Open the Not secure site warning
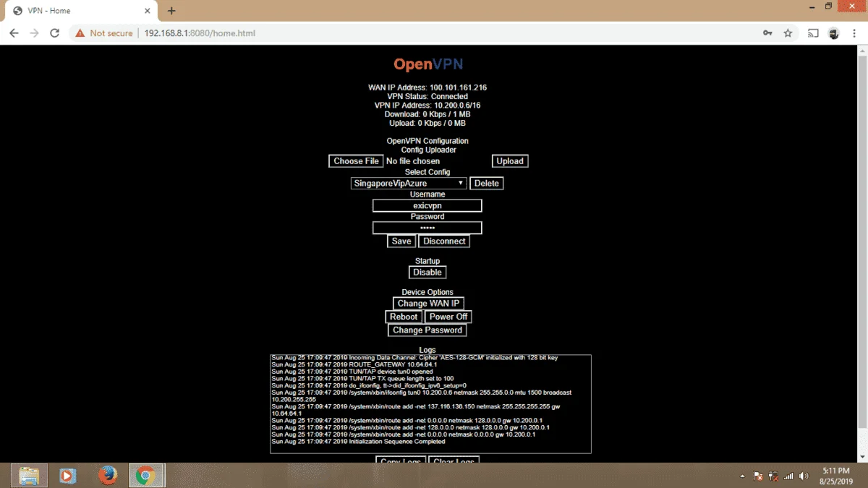 104,33
